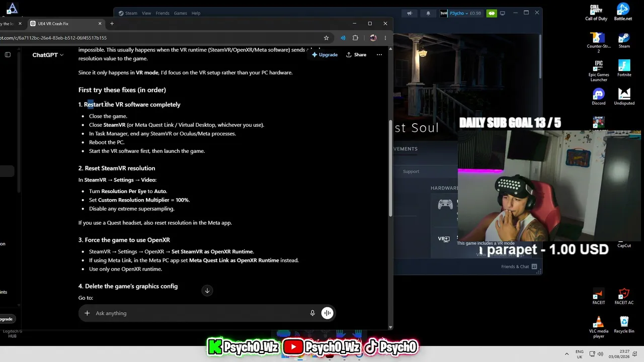The image size is (644, 362).
Task: Click the ChatGPT page vertical scrollbar
Action: pos(390,168)
